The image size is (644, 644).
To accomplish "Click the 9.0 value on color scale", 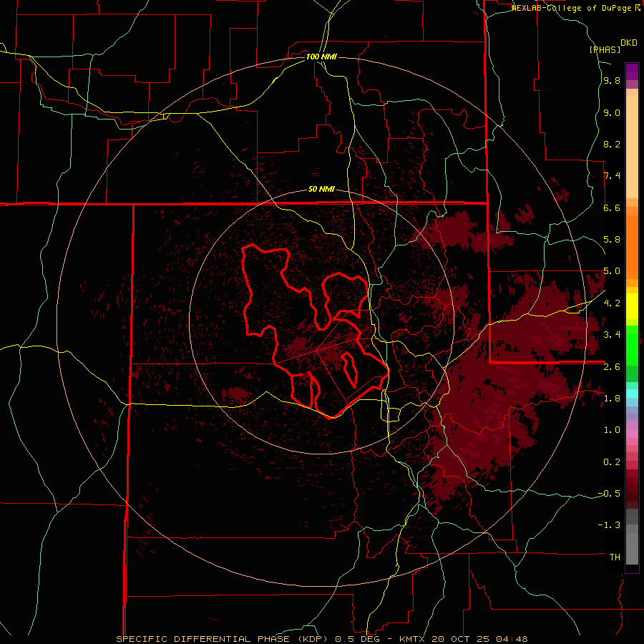I will [x=612, y=112].
